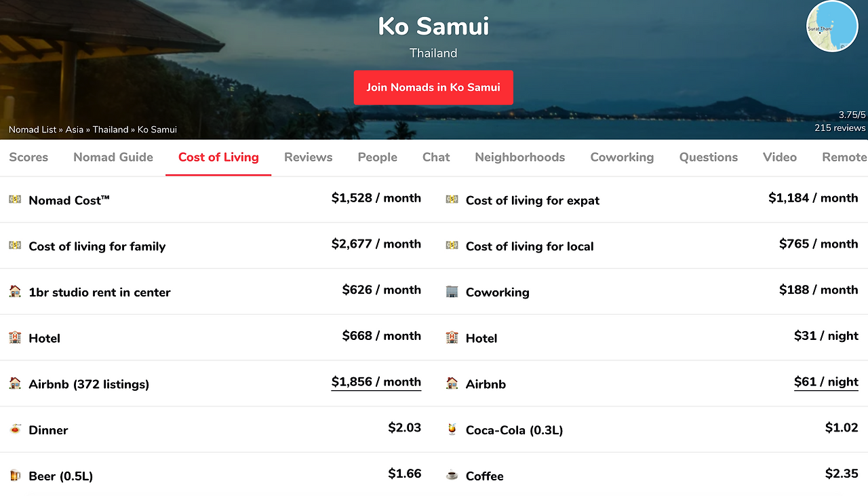Go to Thailand in the breadcrumb trail

tap(111, 130)
